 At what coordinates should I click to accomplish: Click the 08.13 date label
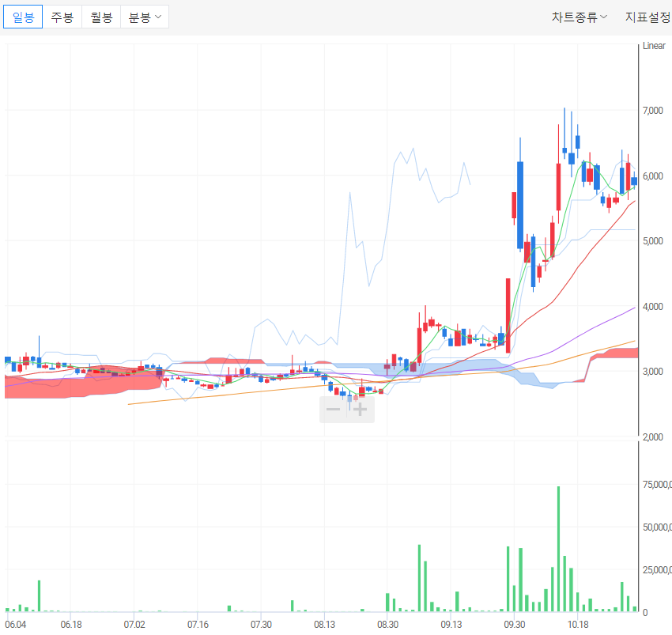click(324, 624)
